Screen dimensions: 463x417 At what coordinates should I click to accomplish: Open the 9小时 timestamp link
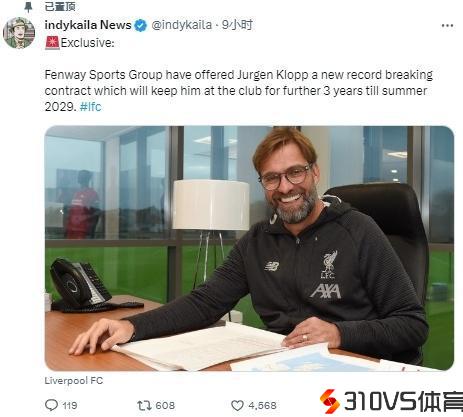coord(237,25)
